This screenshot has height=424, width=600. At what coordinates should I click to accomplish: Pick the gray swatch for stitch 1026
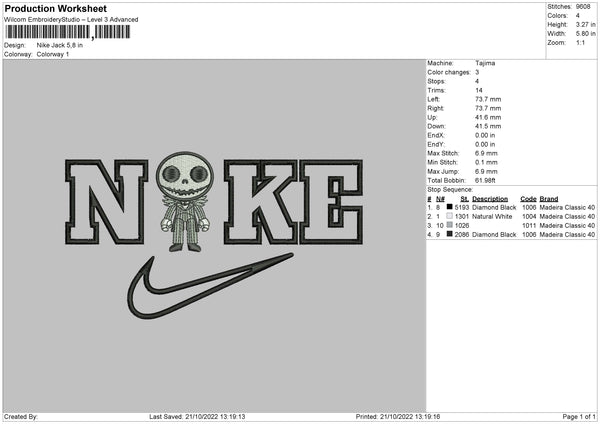450,225
